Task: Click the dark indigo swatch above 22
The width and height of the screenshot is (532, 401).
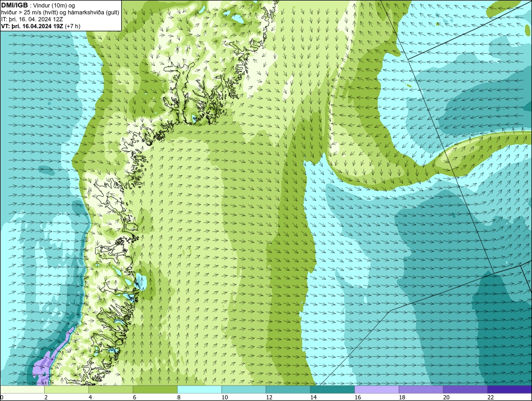Action: tap(510, 389)
